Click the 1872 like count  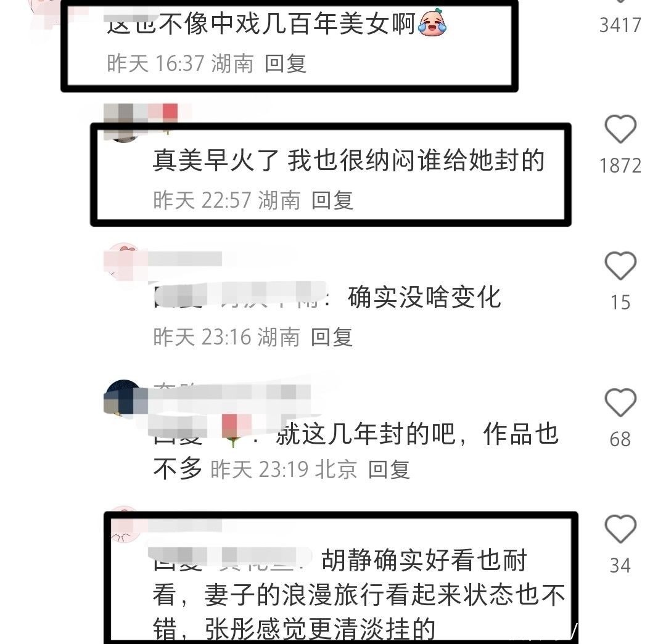(620, 166)
